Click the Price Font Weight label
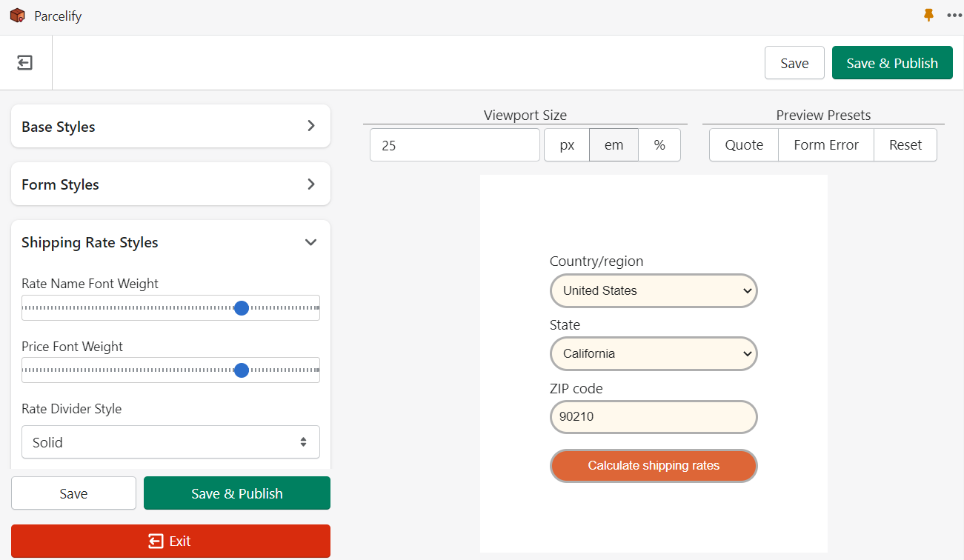The image size is (964, 560). 72,347
